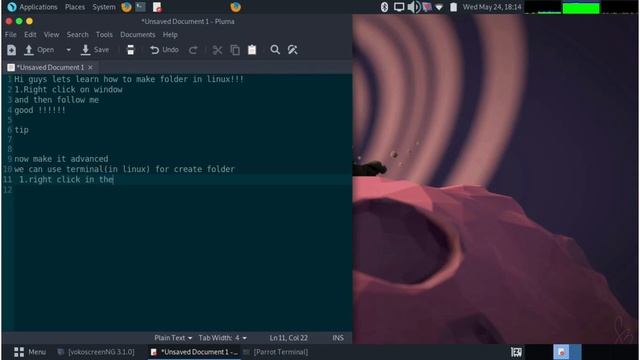Image resolution: width=640 pixels, height=360 pixels.
Task: Cut selection with the scissors icon
Action: 217,50
